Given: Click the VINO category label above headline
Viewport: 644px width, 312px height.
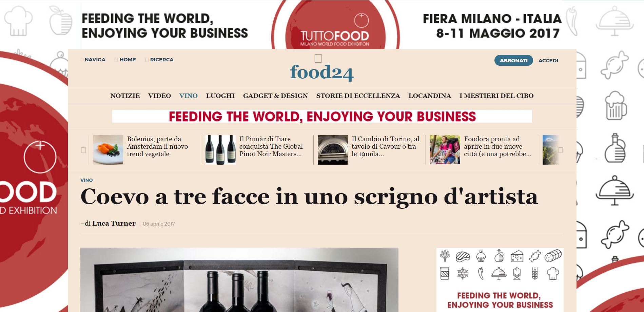Looking at the screenshot, I should pos(86,180).
